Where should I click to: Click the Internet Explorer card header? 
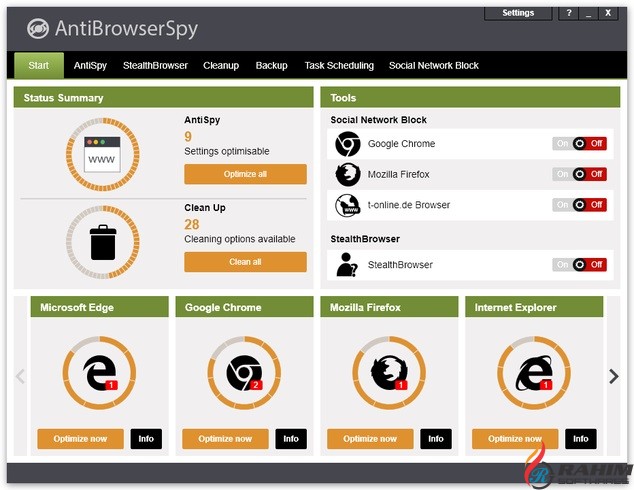[x=534, y=307]
